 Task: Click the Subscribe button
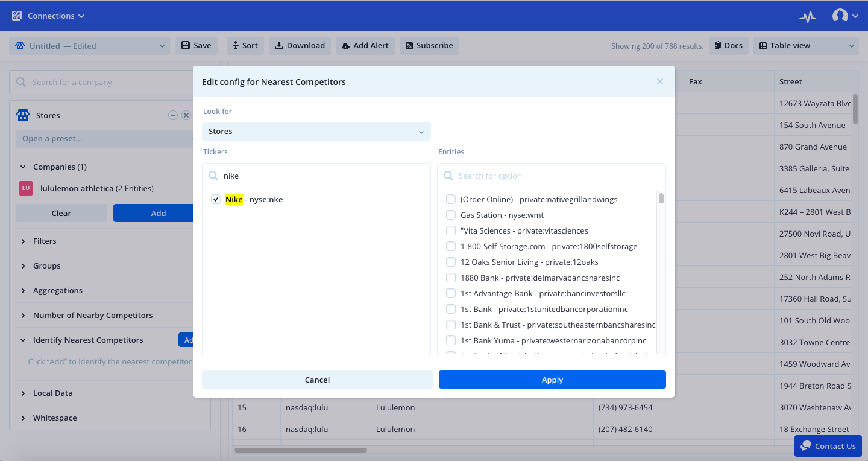pyautogui.click(x=429, y=46)
